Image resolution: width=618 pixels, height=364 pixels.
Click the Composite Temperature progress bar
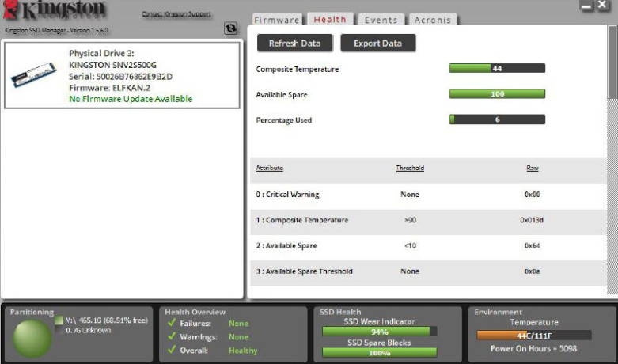point(497,69)
